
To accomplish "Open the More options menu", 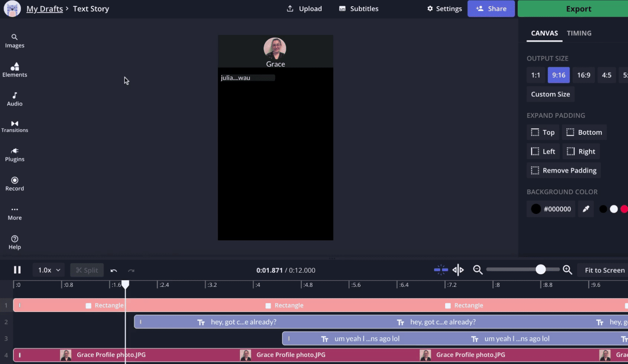I will [14, 213].
